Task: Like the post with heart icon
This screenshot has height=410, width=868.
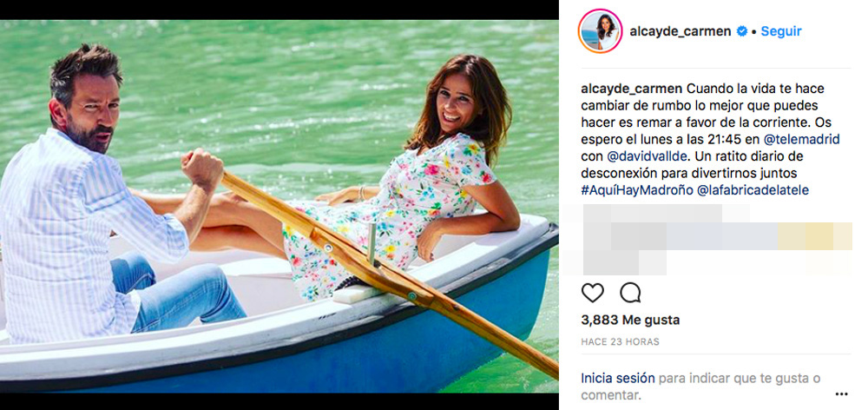Action: tap(592, 293)
